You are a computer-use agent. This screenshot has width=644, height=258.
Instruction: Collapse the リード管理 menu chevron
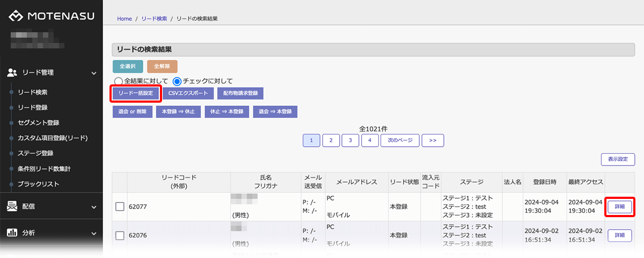[x=94, y=73]
